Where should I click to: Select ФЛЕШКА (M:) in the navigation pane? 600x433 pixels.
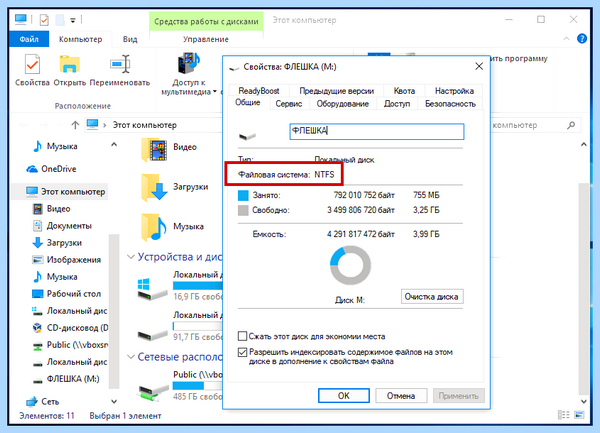(x=66, y=379)
